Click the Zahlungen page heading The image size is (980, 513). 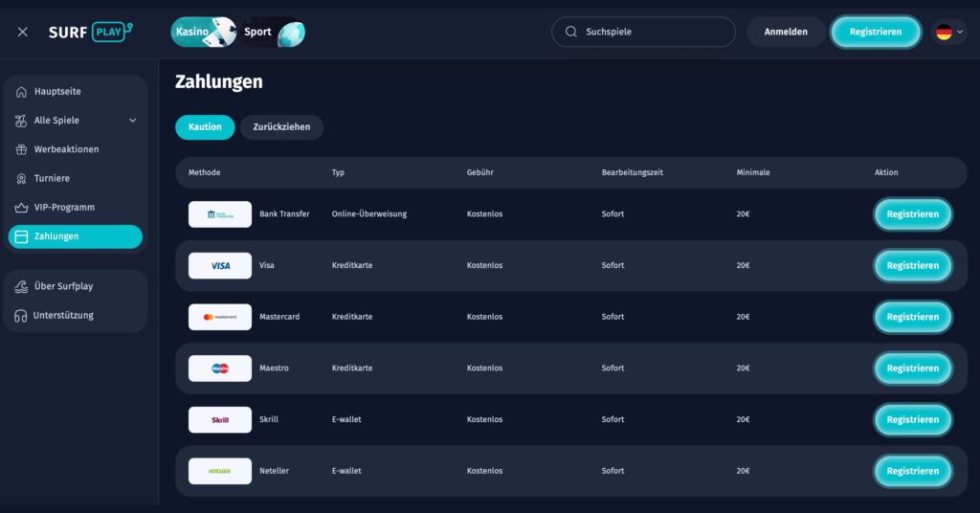(219, 82)
